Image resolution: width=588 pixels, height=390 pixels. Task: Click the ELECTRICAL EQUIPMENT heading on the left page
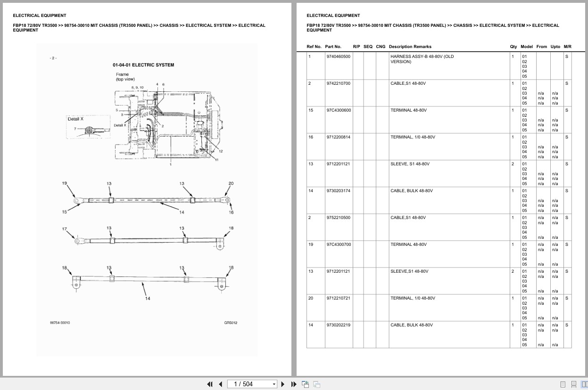[x=40, y=16]
